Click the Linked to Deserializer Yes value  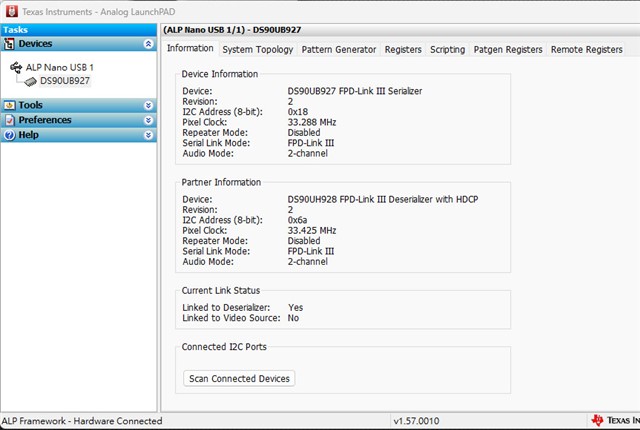pyautogui.click(x=296, y=308)
